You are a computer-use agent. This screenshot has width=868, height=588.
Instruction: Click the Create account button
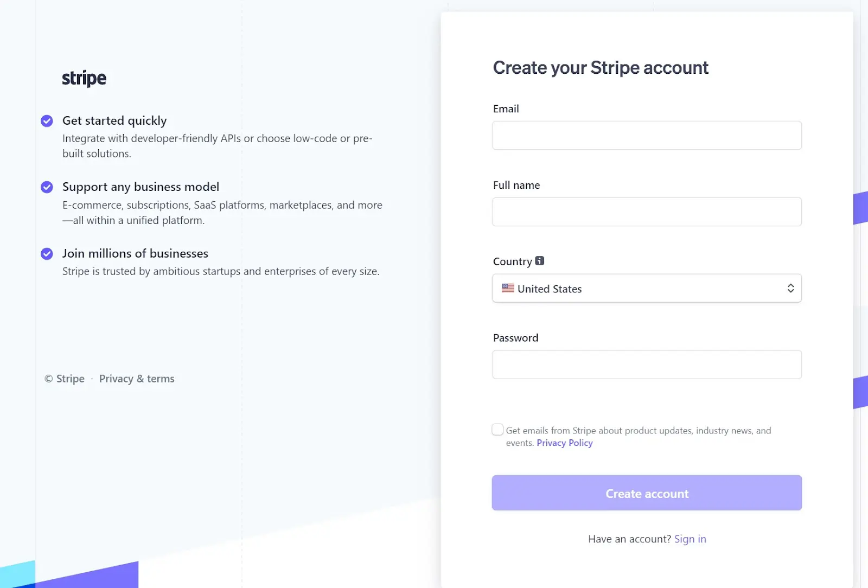click(x=647, y=493)
